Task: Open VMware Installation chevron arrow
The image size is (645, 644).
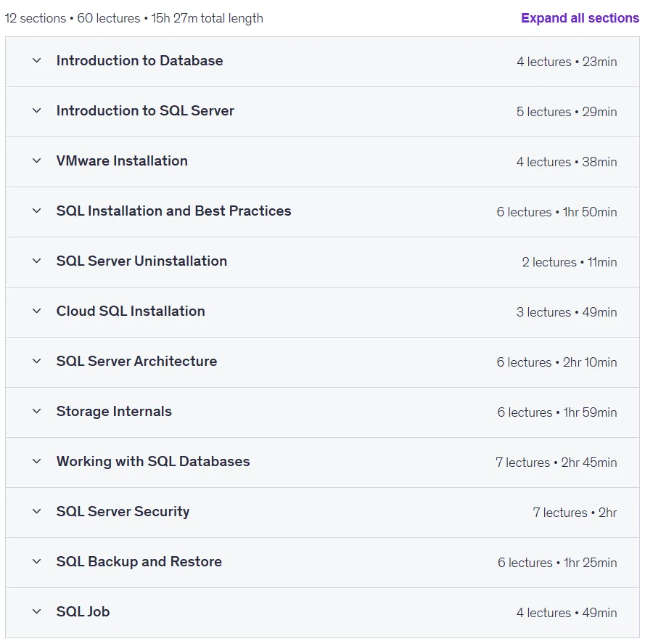Action: point(36,160)
